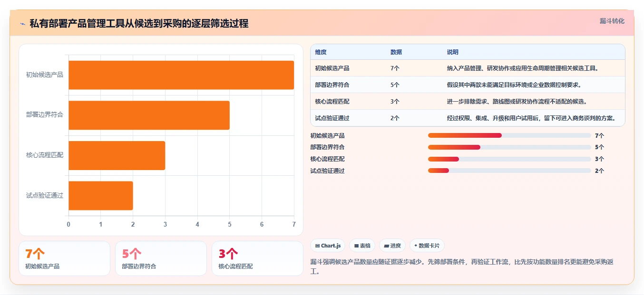This screenshot has width=644, height=295.
Task: Click the 5个 value in the table
Action: (395, 85)
